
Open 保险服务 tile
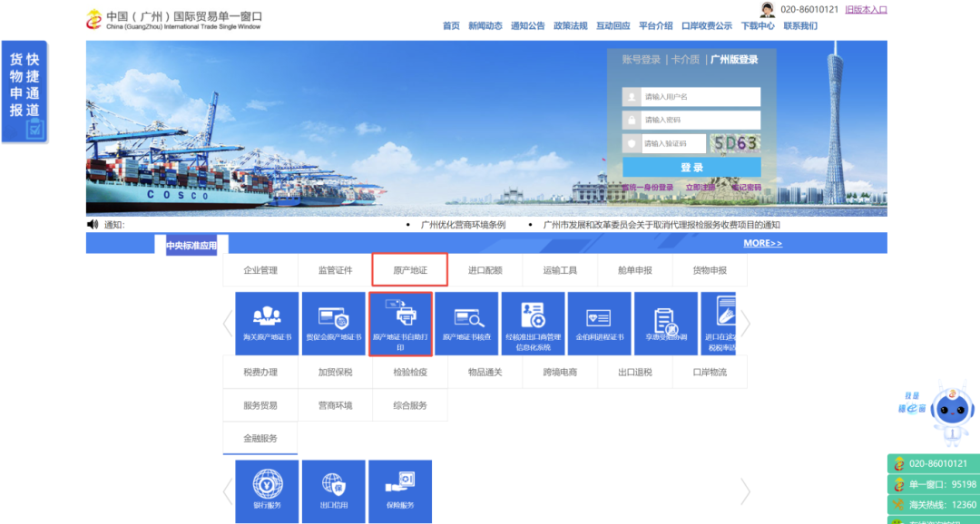pyautogui.click(x=401, y=491)
